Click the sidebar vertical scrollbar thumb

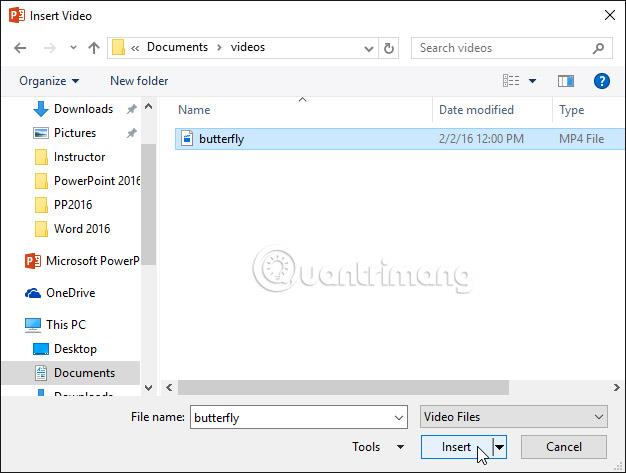coord(149,204)
